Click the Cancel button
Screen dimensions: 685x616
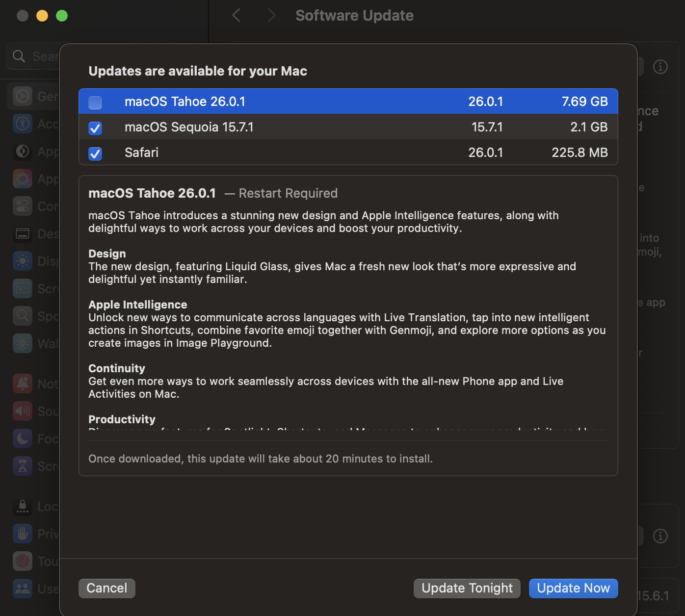coord(107,588)
